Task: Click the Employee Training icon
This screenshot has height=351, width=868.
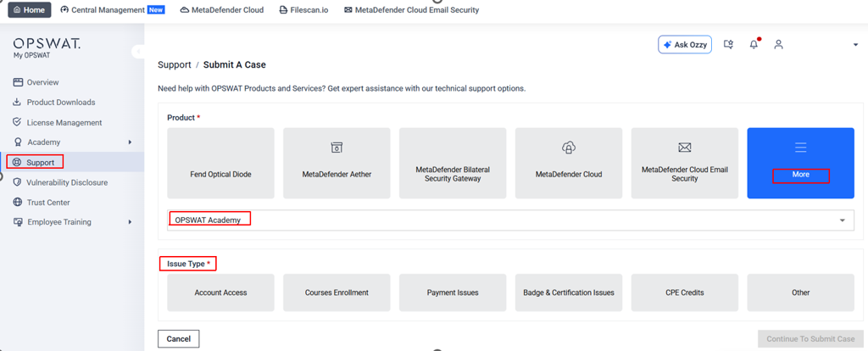Action: click(x=18, y=222)
